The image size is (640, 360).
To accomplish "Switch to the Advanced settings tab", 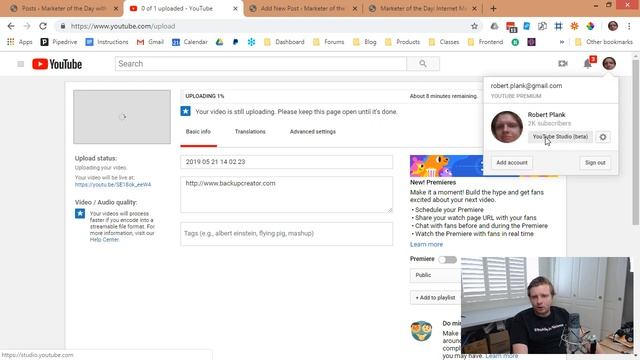I will click(x=313, y=132).
